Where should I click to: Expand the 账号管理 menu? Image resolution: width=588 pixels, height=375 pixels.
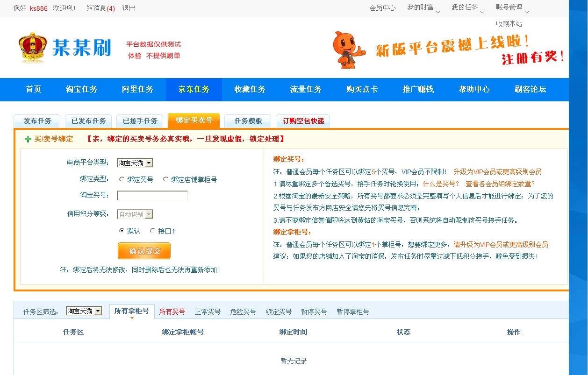pyautogui.click(x=512, y=8)
